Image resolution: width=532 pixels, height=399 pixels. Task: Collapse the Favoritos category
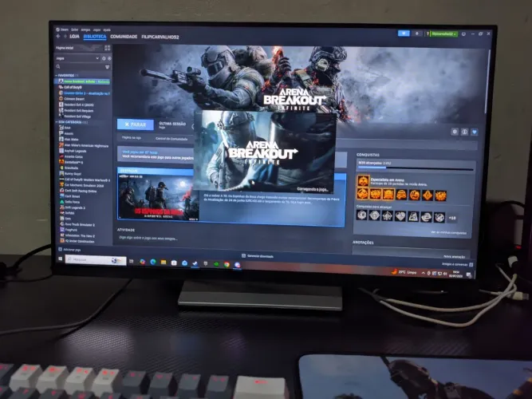coord(57,75)
